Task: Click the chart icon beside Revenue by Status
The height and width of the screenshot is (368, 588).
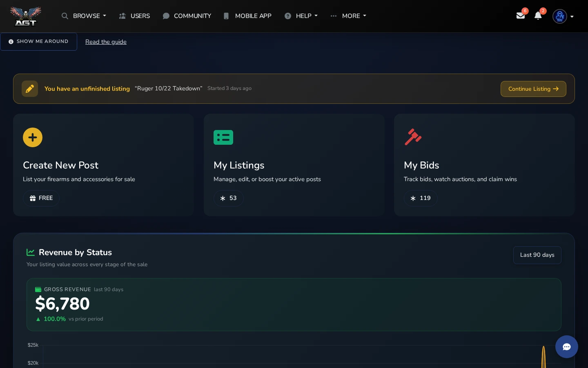Action: click(x=31, y=252)
